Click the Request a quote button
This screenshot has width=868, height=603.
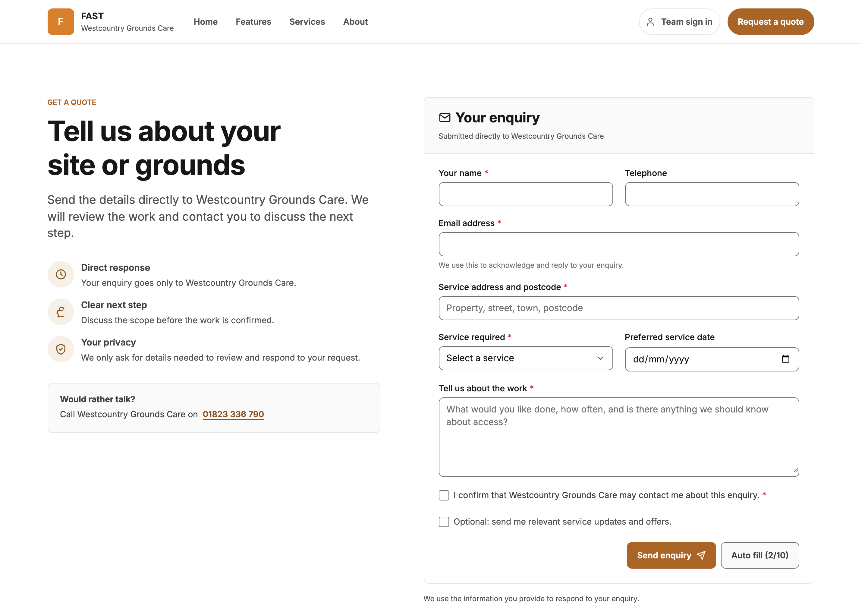[771, 22]
